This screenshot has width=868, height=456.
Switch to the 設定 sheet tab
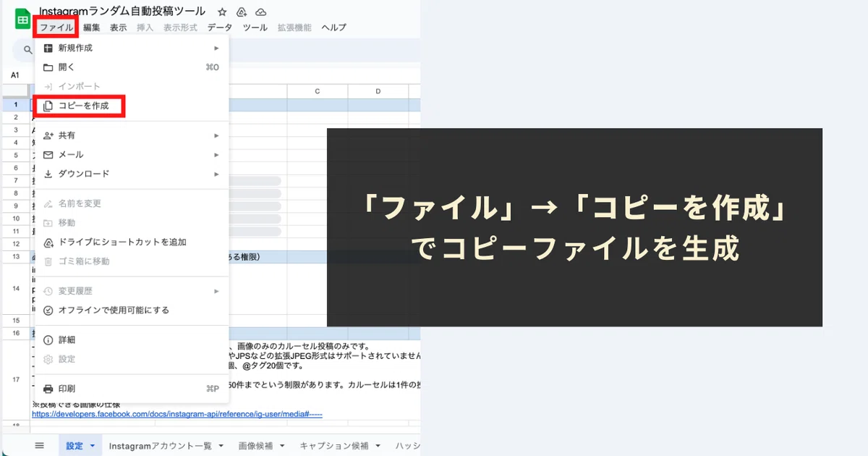(x=75, y=446)
